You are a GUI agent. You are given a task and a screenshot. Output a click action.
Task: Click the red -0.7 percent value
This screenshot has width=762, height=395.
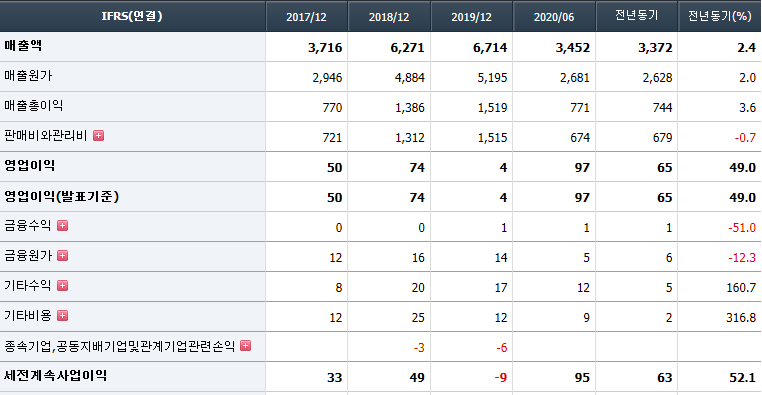click(745, 137)
